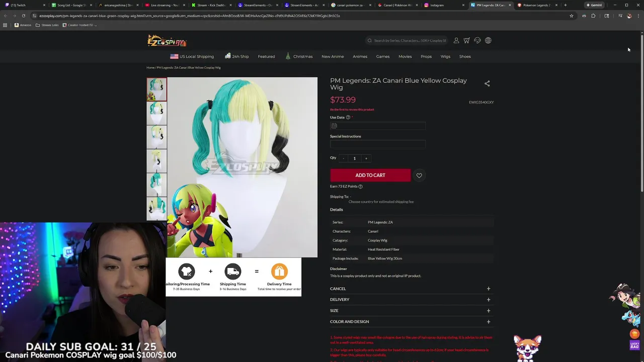This screenshot has height=362, width=644.
Task: Open the Featured menu
Action: point(266,56)
